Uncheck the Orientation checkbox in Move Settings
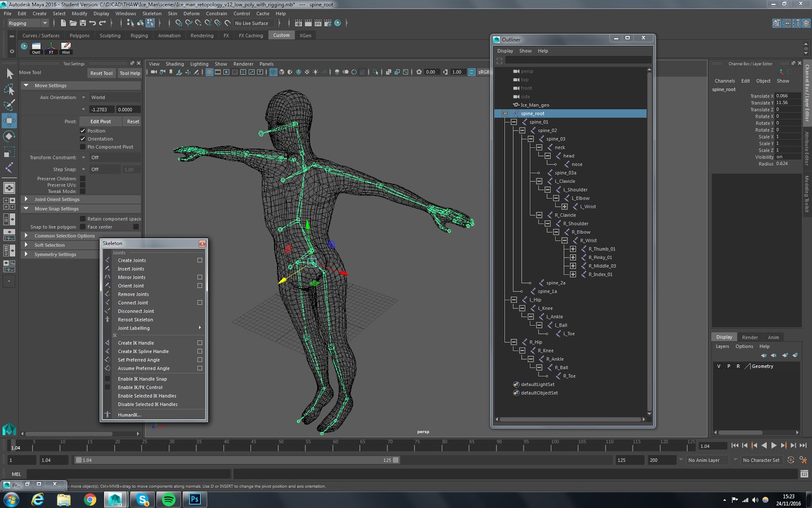The height and width of the screenshot is (508, 812). [82, 139]
